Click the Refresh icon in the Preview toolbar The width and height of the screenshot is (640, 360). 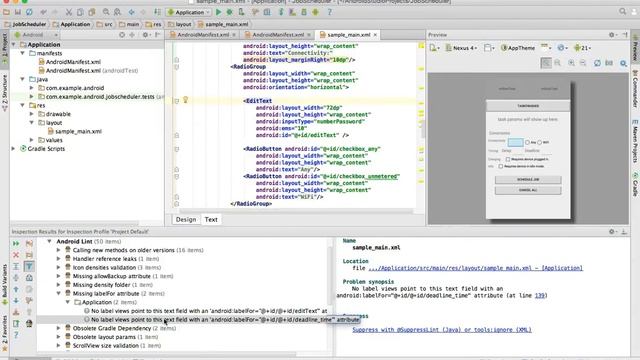597,63
